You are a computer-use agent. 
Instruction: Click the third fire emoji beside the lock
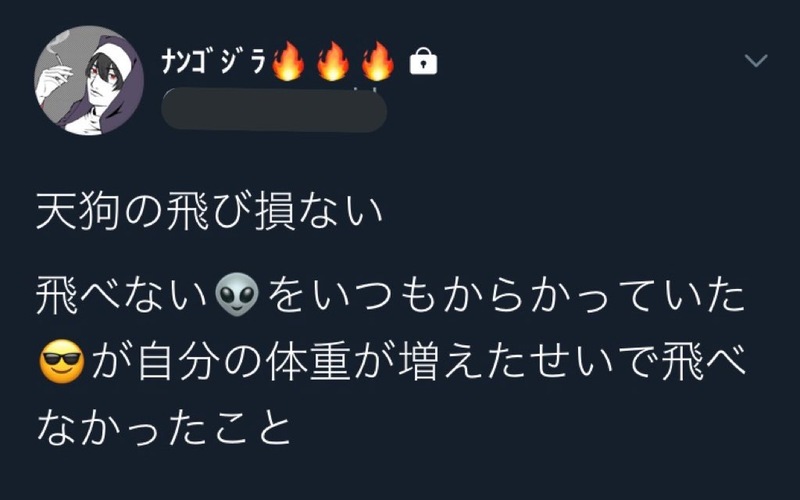[378, 61]
